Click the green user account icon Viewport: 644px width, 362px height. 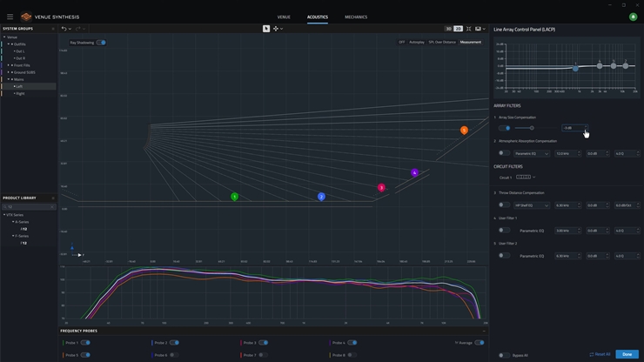click(x=633, y=17)
